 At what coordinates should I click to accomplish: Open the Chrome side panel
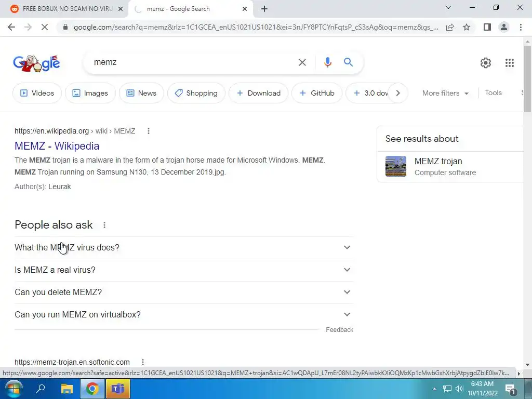coord(487,27)
